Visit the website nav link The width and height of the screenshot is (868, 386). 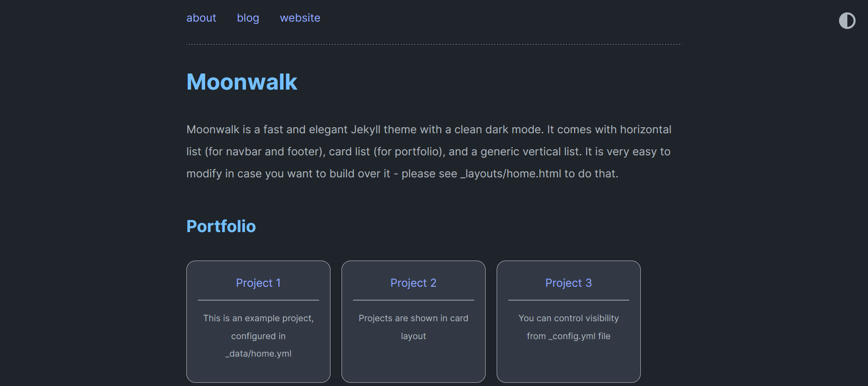(300, 18)
